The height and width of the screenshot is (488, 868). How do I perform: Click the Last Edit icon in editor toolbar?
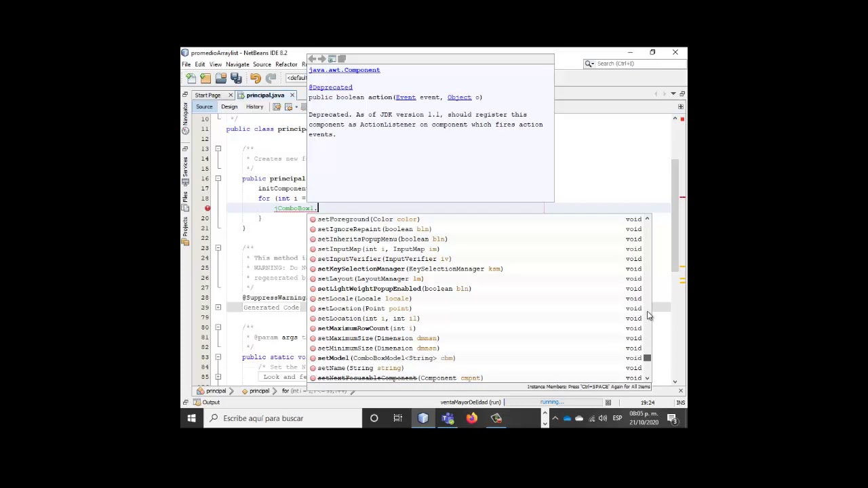click(277, 106)
